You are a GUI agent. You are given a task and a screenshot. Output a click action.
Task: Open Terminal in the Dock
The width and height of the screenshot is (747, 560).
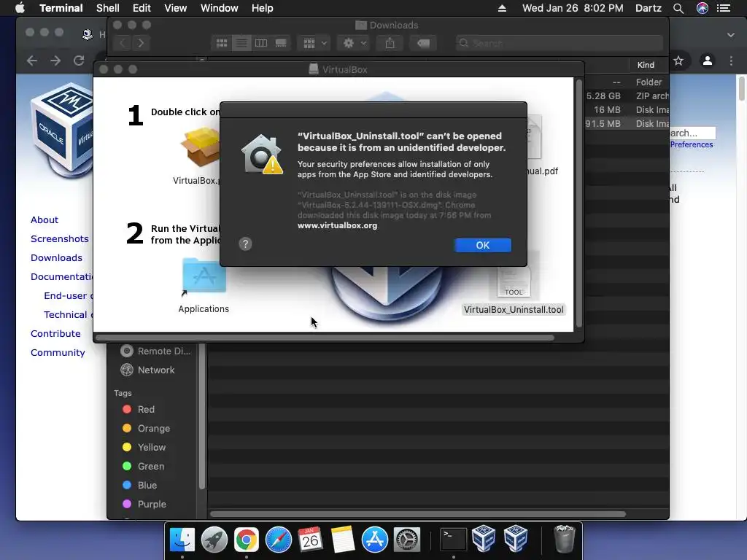click(x=453, y=540)
